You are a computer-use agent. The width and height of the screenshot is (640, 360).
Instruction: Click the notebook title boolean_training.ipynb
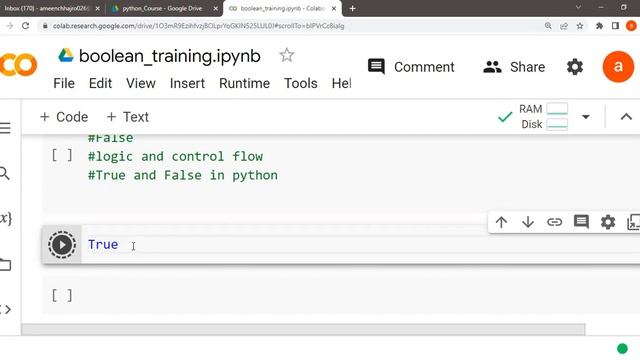(x=169, y=56)
